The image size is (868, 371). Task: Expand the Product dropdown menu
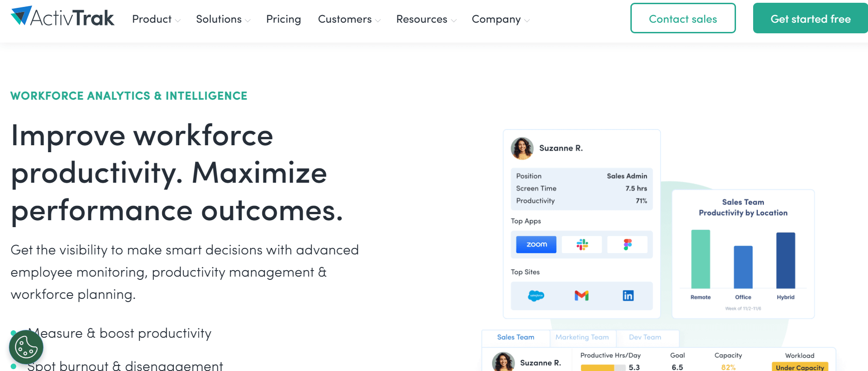[x=156, y=19]
